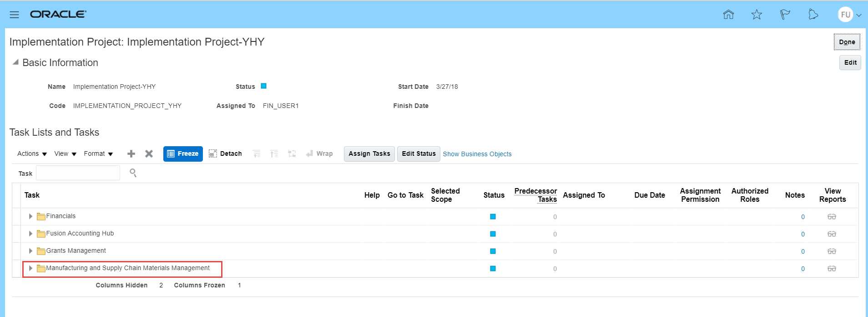The width and height of the screenshot is (868, 317).
Task: Focus the Task search input field
Action: (78, 173)
